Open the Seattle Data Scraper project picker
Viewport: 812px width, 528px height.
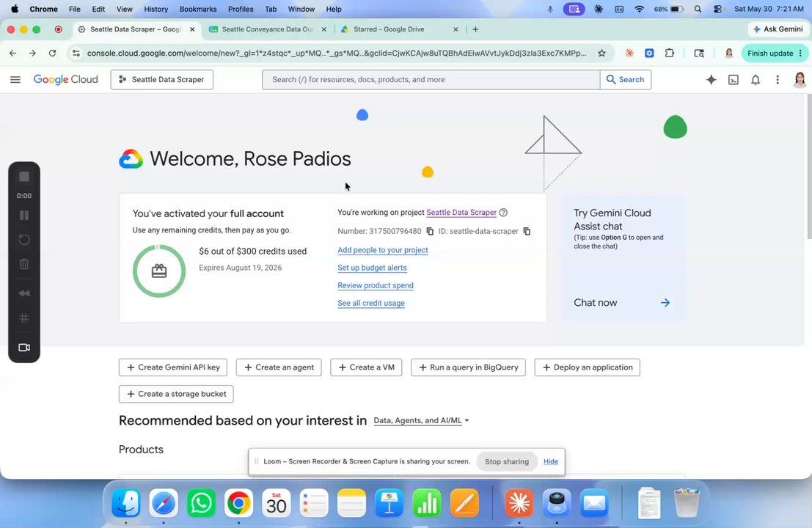click(x=161, y=80)
